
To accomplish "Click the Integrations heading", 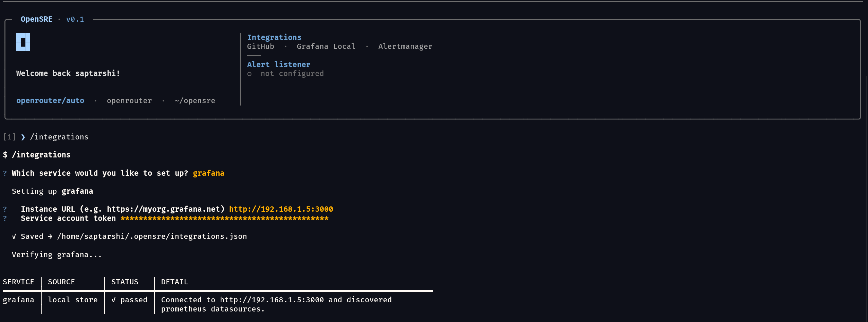I will [274, 37].
